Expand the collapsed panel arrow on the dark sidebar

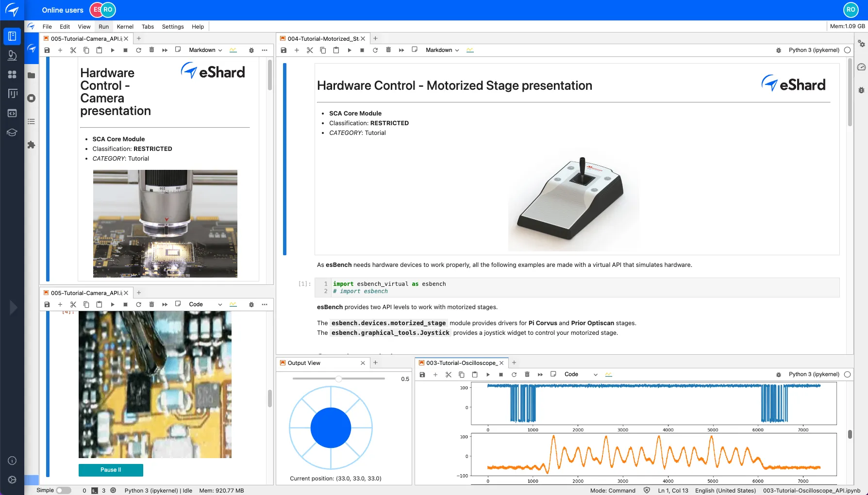click(13, 307)
